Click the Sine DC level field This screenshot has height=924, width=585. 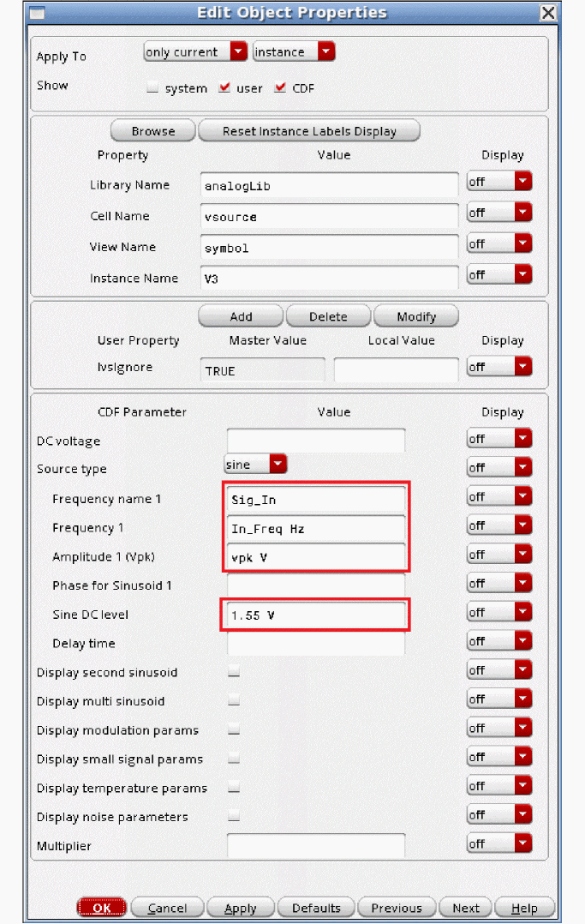click(316, 615)
